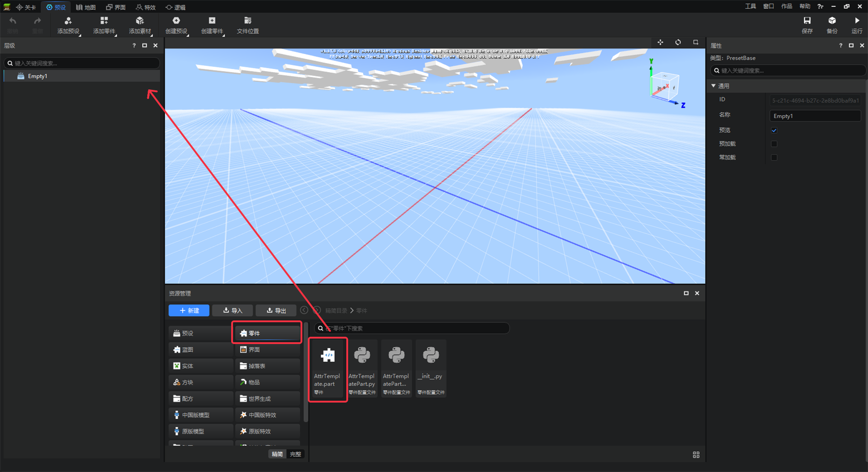Toggle the 常加载 checkbox
The width and height of the screenshot is (868, 472).
[x=774, y=157]
